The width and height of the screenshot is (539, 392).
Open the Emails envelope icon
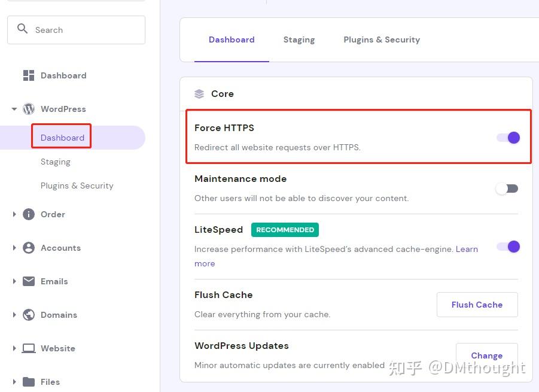(29, 281)
